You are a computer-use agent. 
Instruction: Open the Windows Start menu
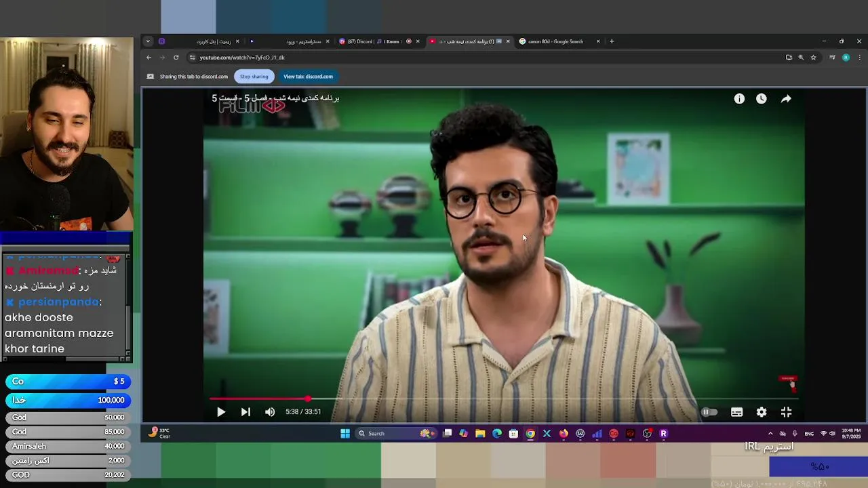345,434
